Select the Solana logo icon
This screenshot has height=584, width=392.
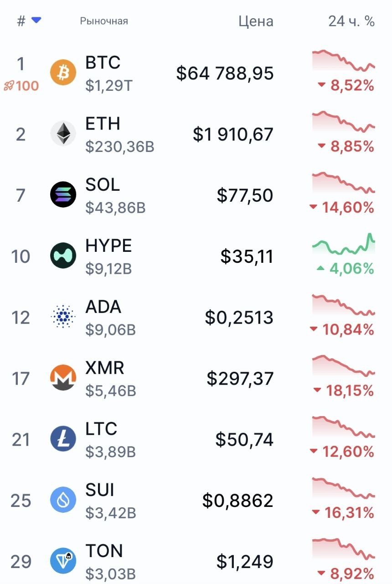63,195
